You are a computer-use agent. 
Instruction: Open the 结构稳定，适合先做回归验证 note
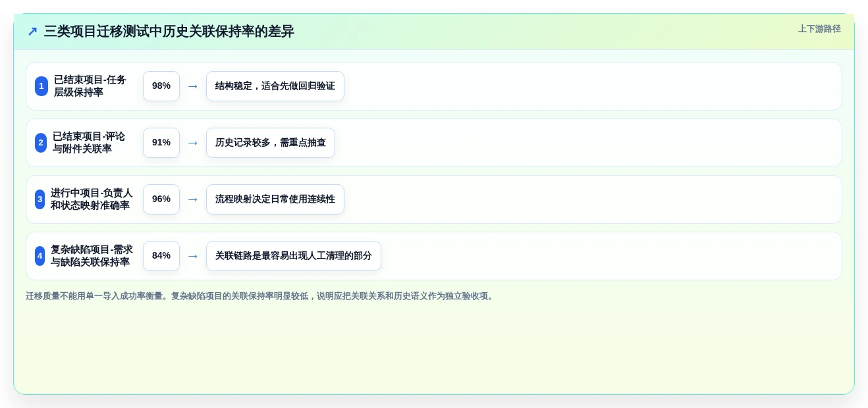275,86
